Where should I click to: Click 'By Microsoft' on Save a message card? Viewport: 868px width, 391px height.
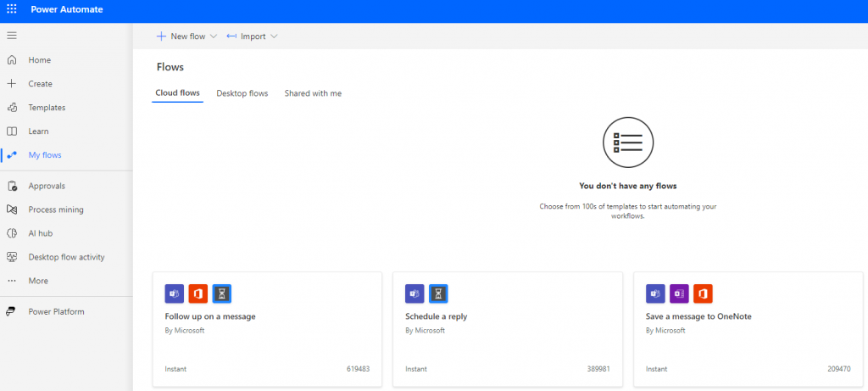click(x=666, y=331)
